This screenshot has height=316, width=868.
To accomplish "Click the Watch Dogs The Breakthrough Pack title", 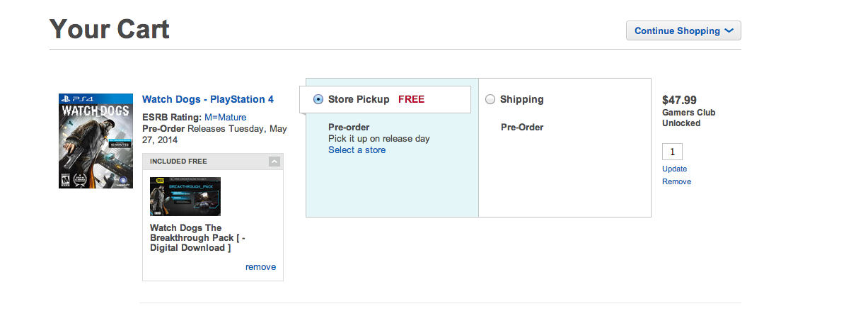I will click(x=197, y=237).
